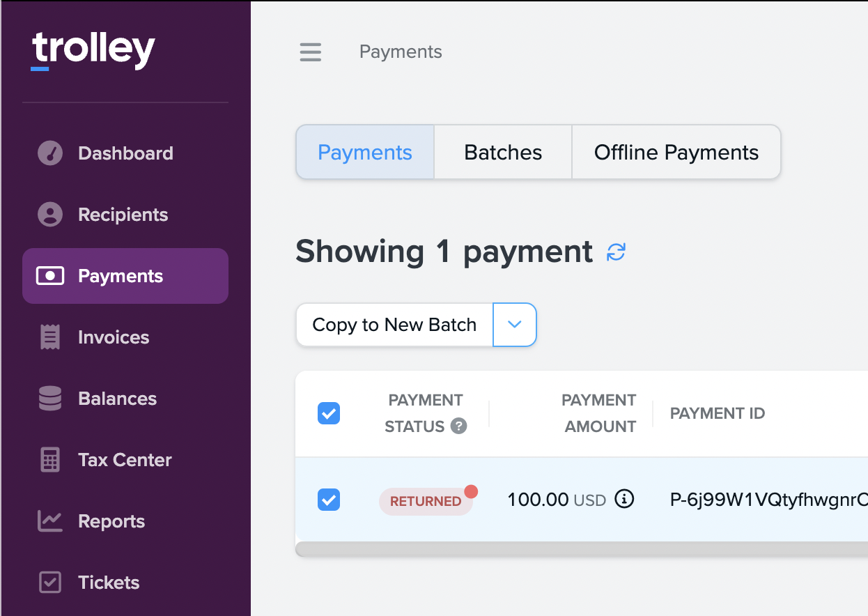Click the Copy to New Batch button
Image resolution: width=868 pixels, height=616 pixels.
pos(394,325)
